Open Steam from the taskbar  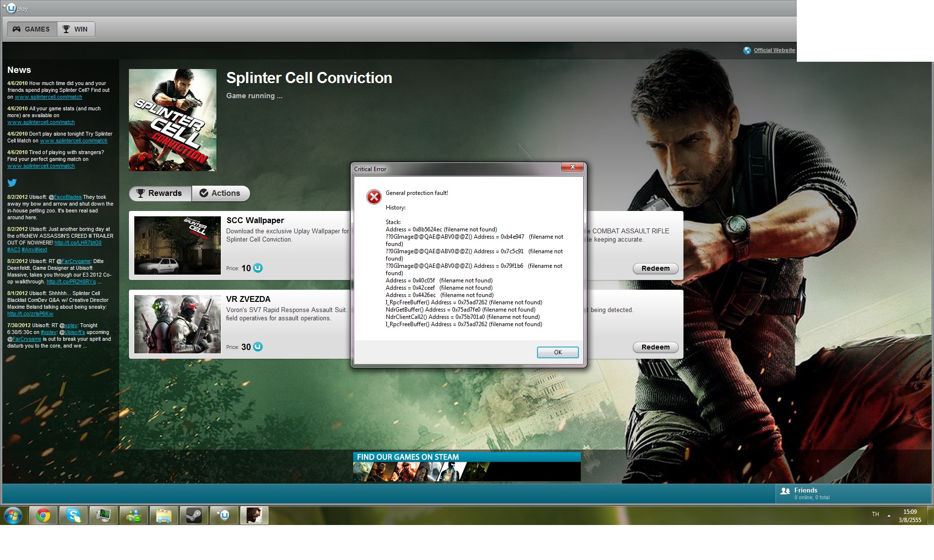coord(194,515)
